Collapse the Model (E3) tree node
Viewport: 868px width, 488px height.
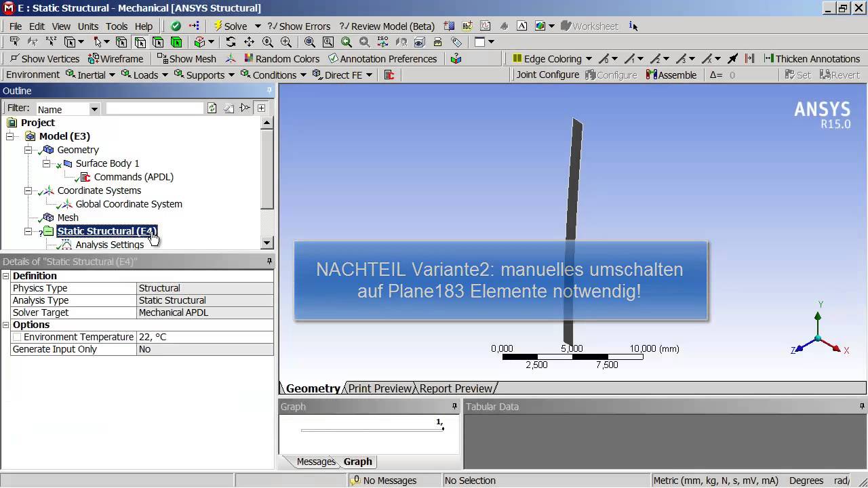[10, 136]
